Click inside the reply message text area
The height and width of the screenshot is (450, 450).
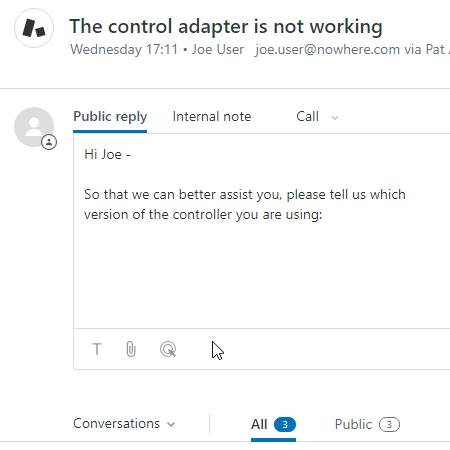coord(262,231)
